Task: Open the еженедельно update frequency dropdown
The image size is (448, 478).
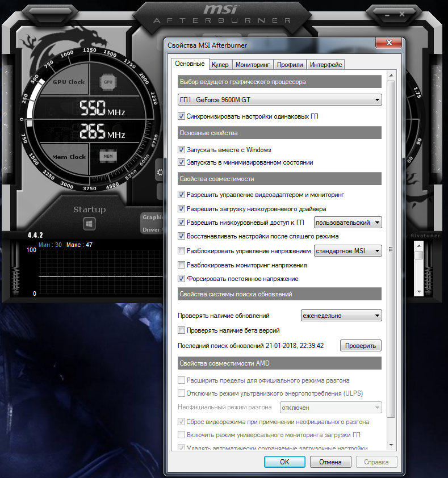Action: [341, 316]
